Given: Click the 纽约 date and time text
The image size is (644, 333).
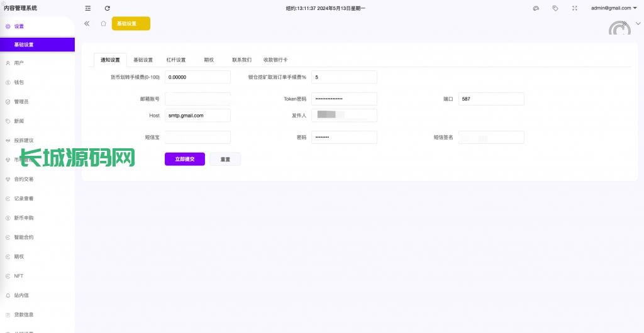Looking at the screenshot, I should [326, 8].
